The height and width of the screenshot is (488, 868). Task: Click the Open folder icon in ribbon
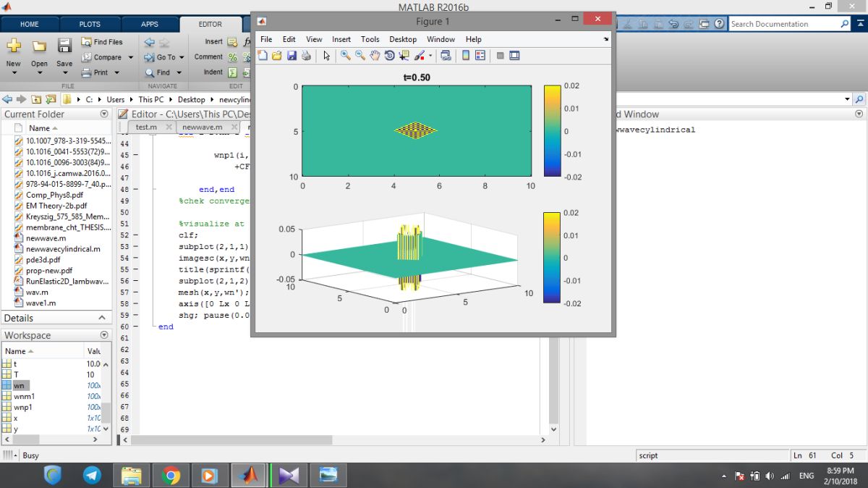pyautogui.click(x=39, y=46)
